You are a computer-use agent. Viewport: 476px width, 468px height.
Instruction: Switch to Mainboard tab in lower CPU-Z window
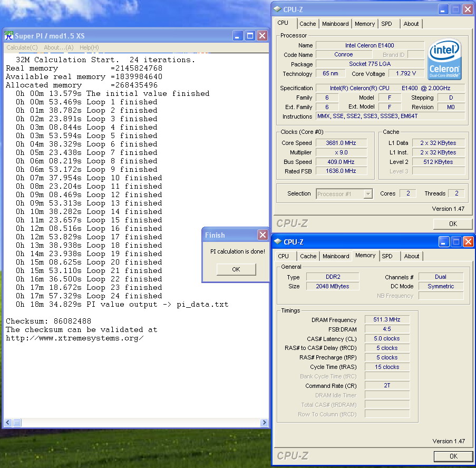pyautogui.click(x=336, y=256)
